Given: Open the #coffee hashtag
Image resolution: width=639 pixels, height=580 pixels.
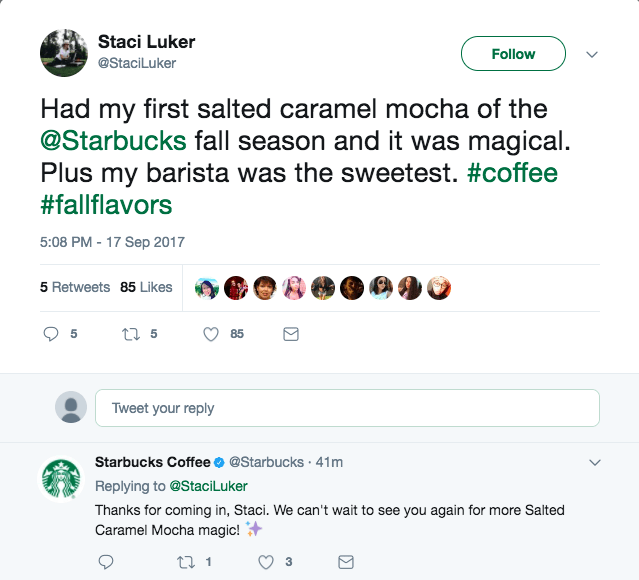Looking at the screenshot, I should click(513, 172).
